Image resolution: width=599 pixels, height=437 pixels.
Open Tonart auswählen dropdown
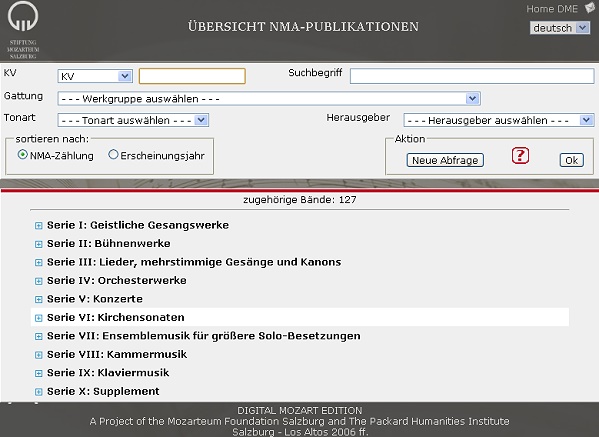(133, 120)
